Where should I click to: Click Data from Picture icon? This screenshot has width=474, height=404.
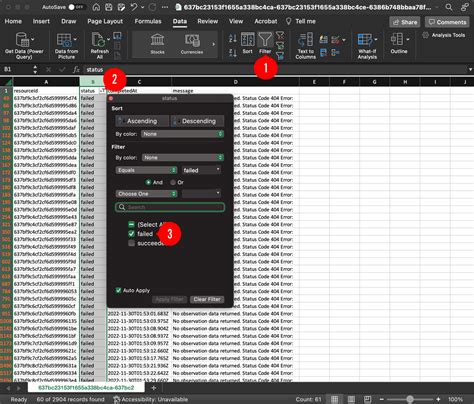[66, 40]
